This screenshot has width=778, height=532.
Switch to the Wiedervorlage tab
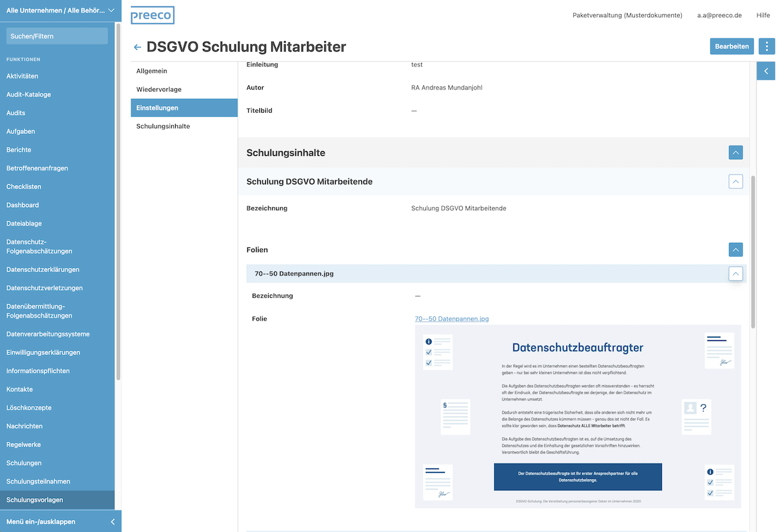184,90
